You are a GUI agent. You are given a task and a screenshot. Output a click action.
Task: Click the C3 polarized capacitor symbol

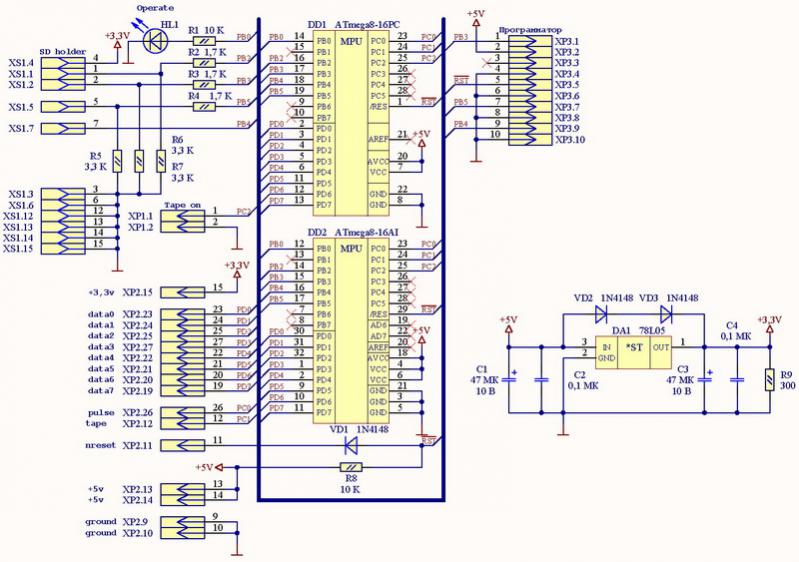(709, 380)
